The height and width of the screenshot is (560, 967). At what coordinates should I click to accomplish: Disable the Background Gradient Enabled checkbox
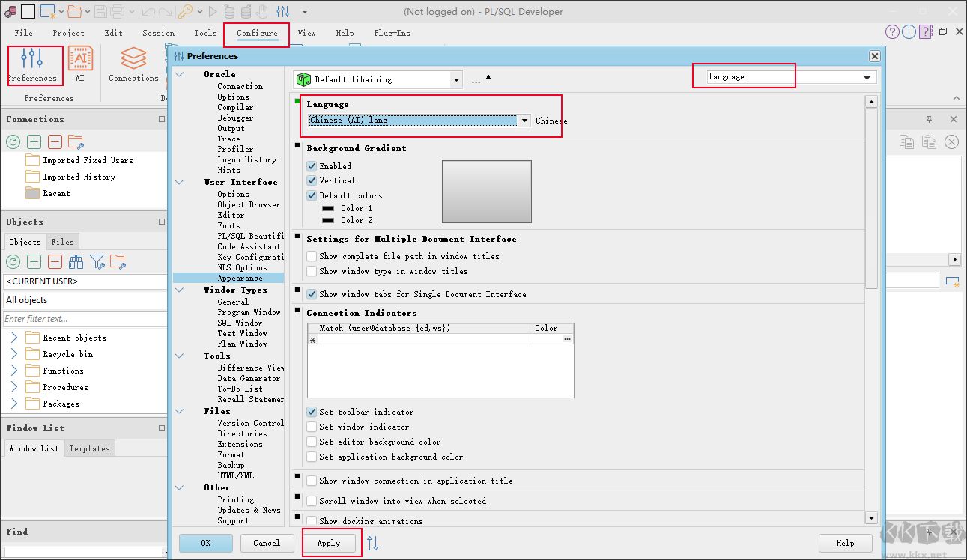coord(312,166)
